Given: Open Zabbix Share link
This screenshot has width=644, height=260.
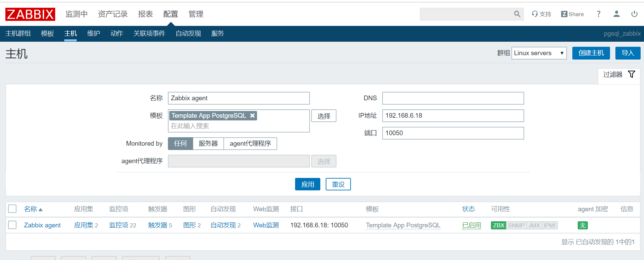Looking at the screenshot, I should 572,14.
